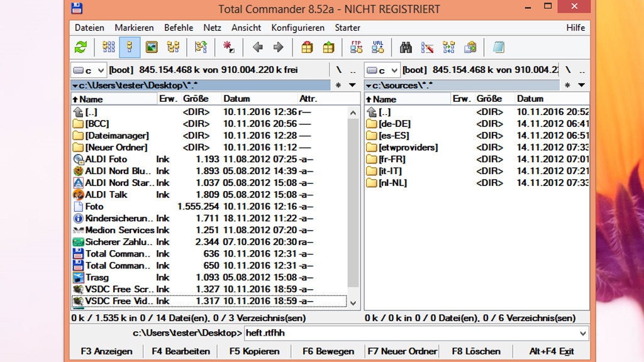
Task: Refresh the current directory listing
Action: click(81, 47)
